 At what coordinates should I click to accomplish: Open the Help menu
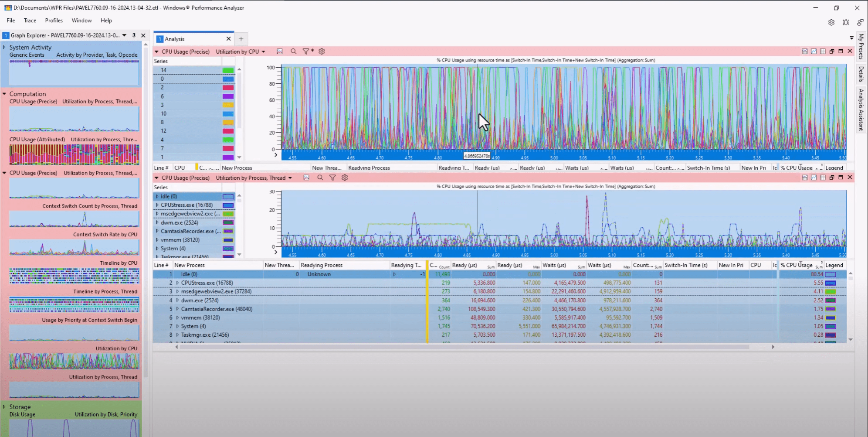[x=106, y=20]
